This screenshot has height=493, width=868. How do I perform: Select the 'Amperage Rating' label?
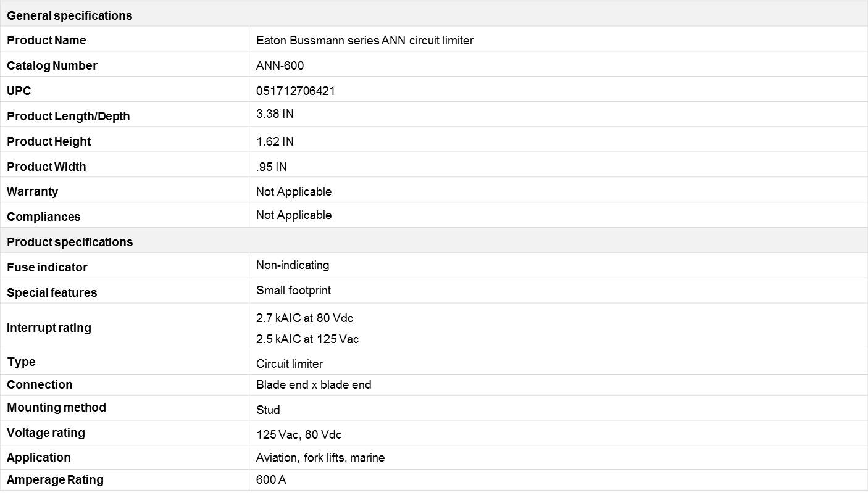[55, 480]
